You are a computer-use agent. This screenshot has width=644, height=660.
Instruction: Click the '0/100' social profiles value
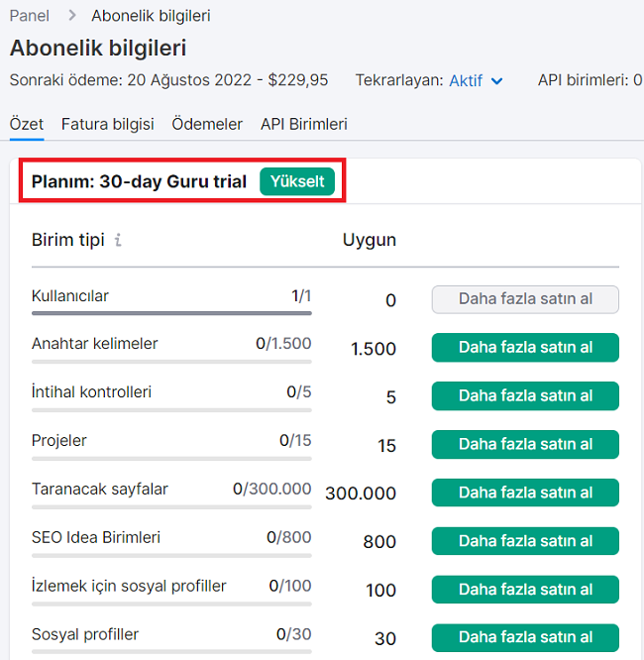click(x=290, y=586)
